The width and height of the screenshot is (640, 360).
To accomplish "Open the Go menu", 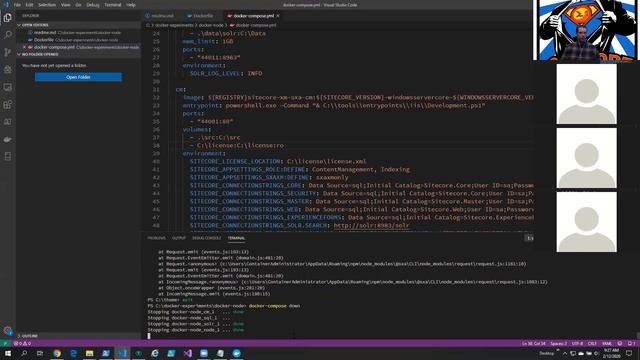I will (x=78, y=5).
